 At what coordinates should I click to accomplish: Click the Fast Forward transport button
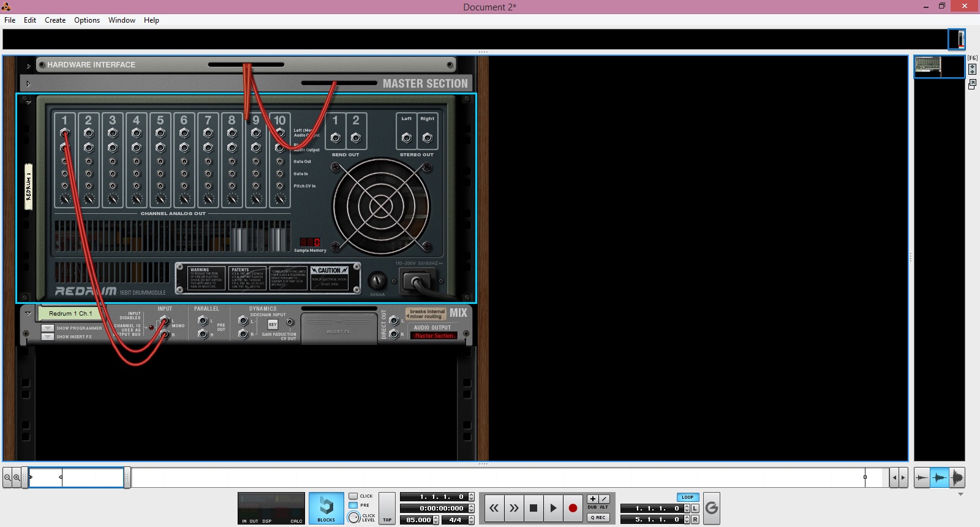[514, 508]
